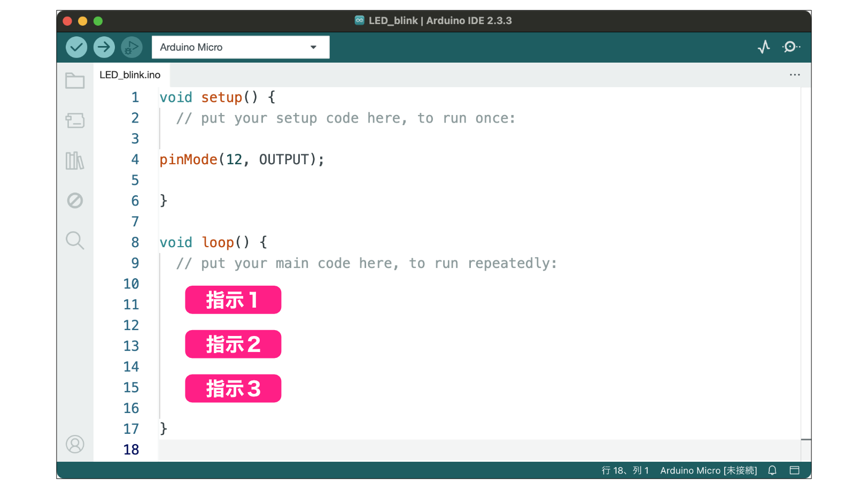Open the Search sidebar panel
868x489 pixels.
click(75, 241)
